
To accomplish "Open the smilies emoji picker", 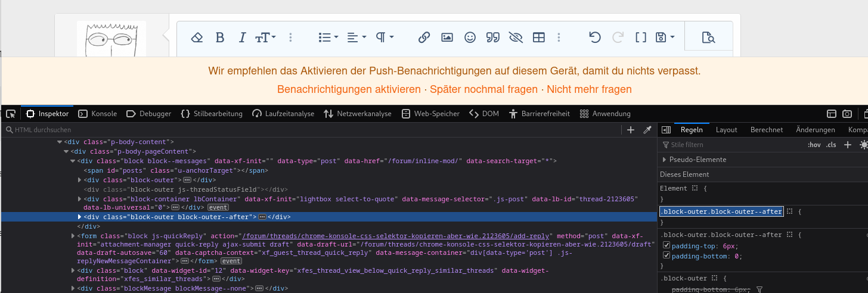I will (x=470, y=38).
